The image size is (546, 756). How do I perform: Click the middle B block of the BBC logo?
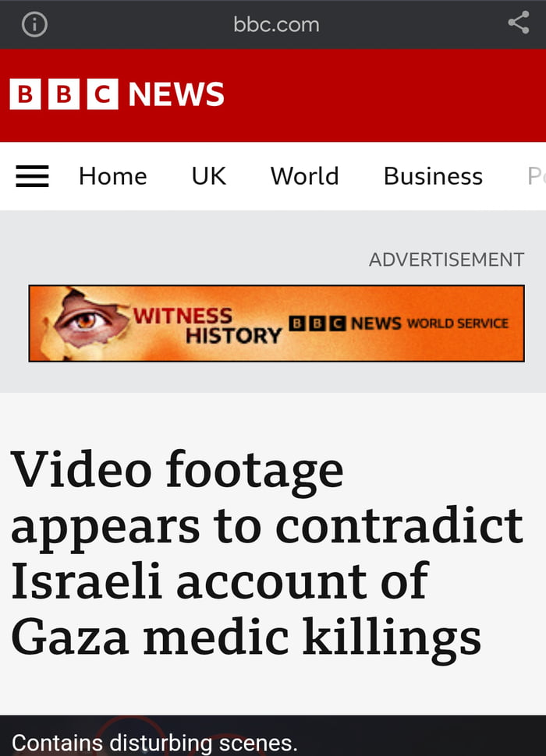coord(64,94)
